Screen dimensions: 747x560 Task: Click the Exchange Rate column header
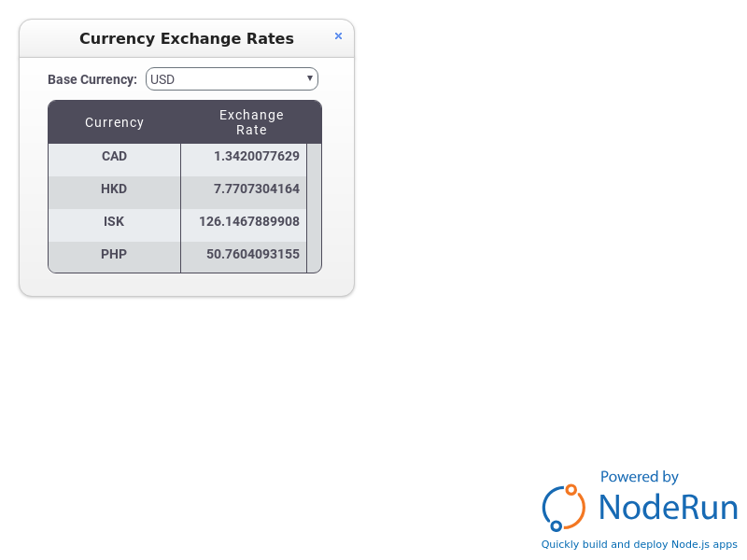coord(251,122)
